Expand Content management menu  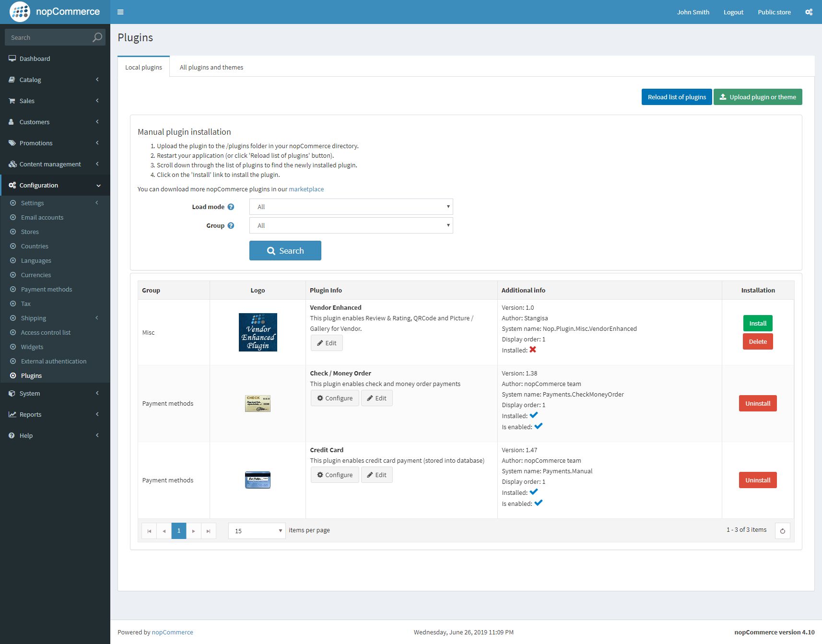55,164
